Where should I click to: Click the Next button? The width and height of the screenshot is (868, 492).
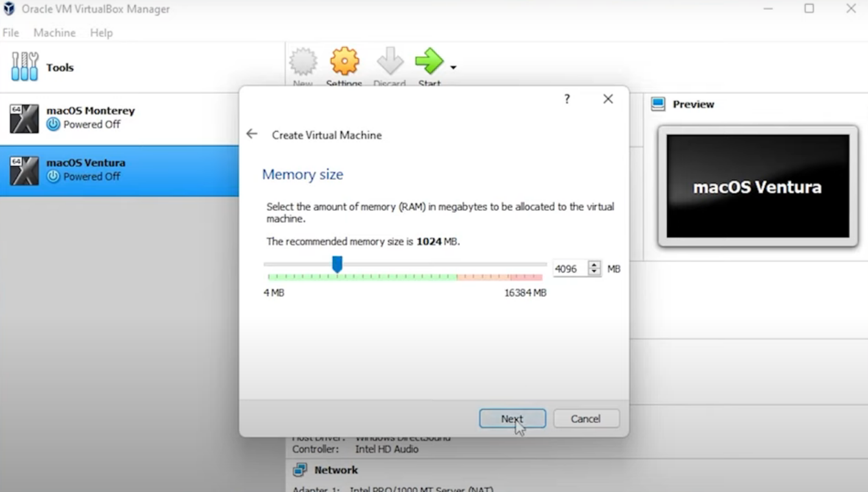click(x=512, y=419)
